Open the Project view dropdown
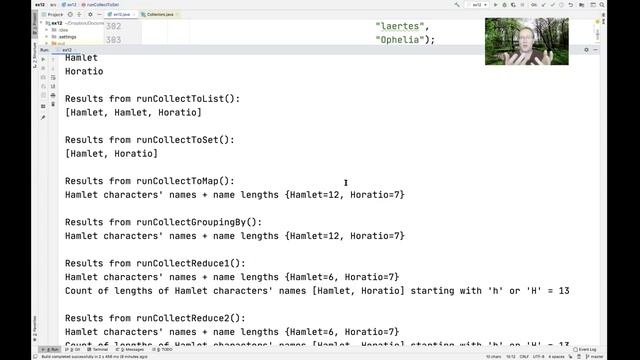This screenshot has width=640, height=360. point(53,14)
